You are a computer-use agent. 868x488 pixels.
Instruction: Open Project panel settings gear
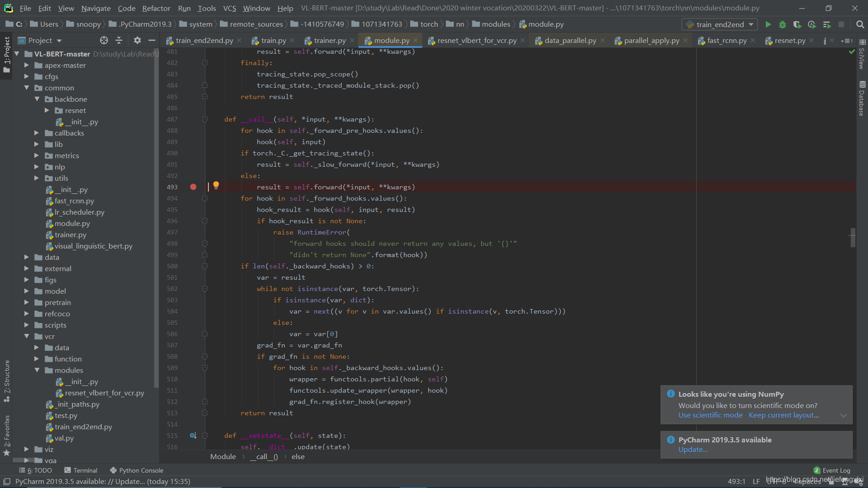(137, 40)
